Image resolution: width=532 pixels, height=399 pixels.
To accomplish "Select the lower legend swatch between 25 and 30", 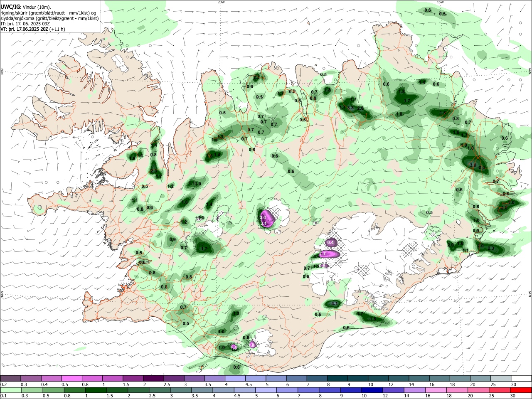I will click(x=500, y=390).
